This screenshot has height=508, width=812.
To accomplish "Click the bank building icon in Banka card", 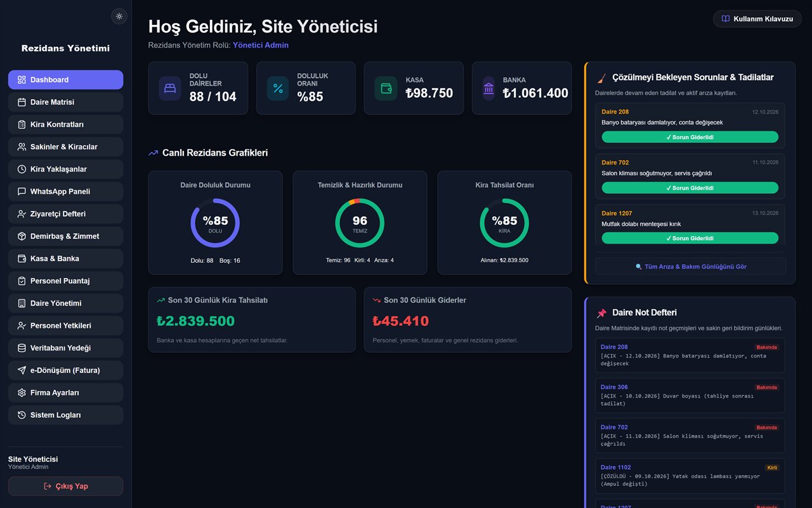I will point(488,88).
